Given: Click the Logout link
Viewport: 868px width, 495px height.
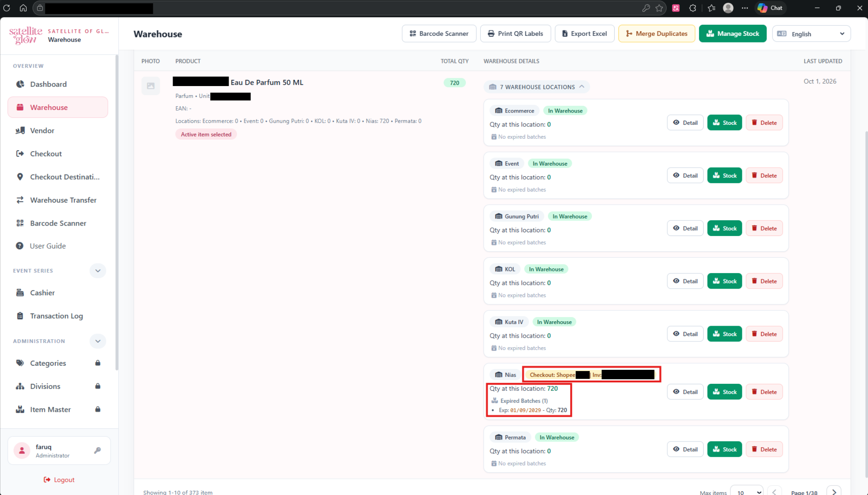Looking at the screenshot, I should (59, 480).
